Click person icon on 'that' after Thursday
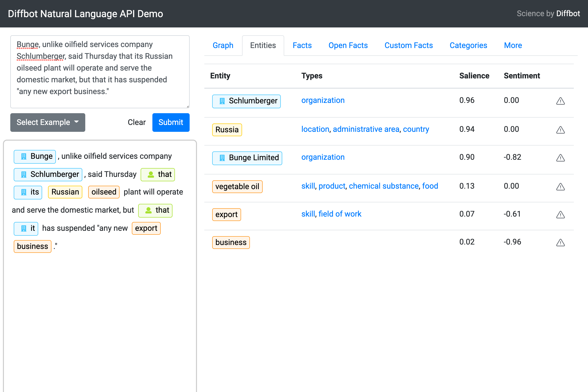 tap(151, 174)
